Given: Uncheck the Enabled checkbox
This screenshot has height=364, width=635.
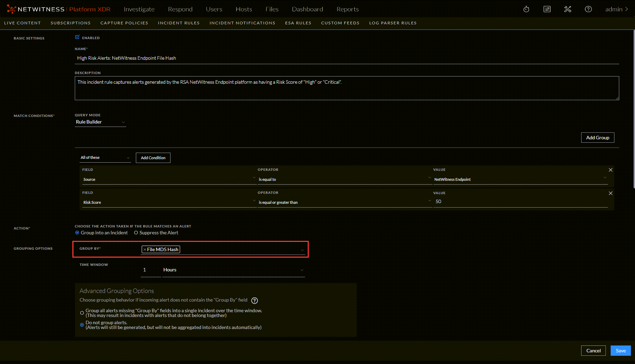Looking at the screenshot, I should 77,37.
